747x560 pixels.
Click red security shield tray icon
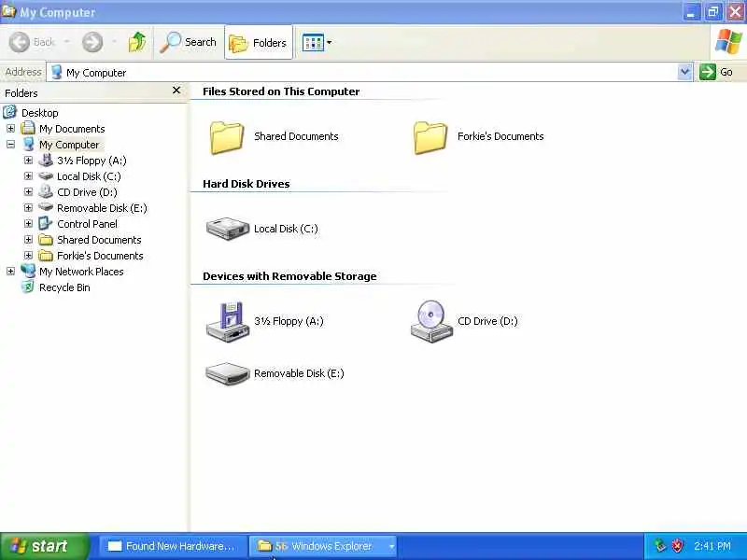pos(677,546)
